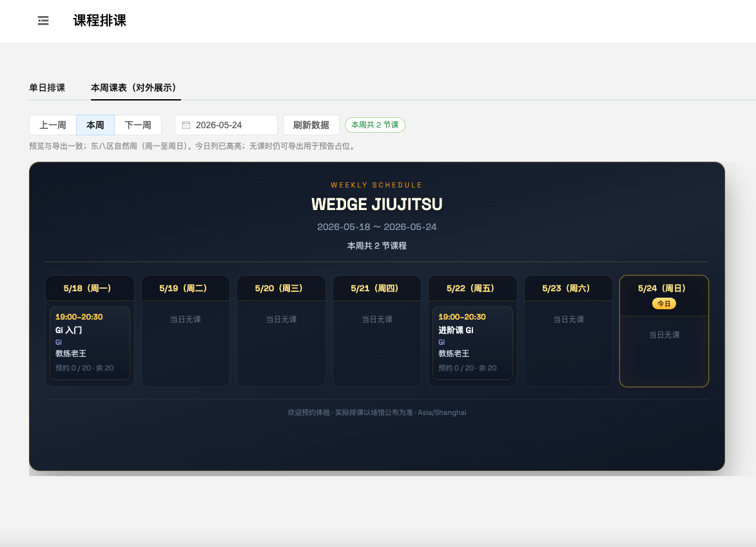
Task: Switch to the 单日排课 tab
Action: (47, 88)
